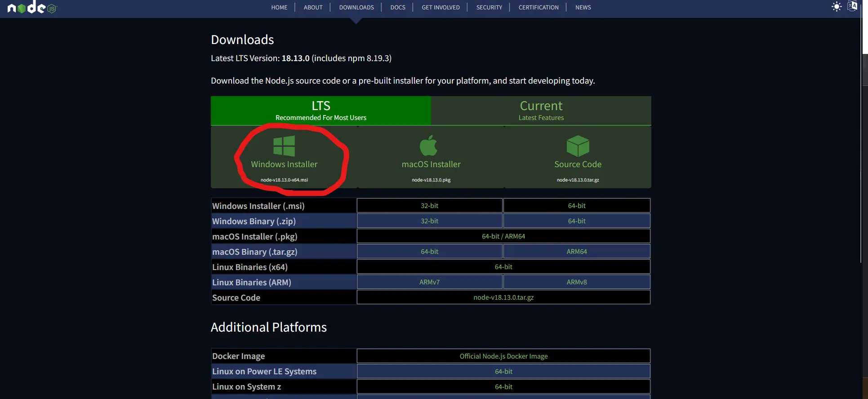
Task: Switch to the Current Latest Features tab
Action: (541, 111)
